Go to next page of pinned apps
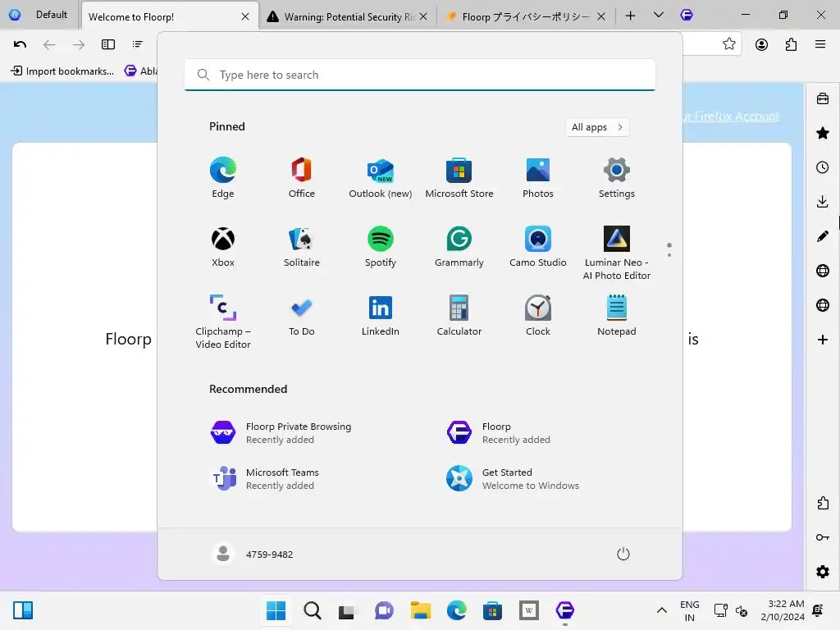Image resolution: width=840 pixels, height=630 pixels. (669, 255)
